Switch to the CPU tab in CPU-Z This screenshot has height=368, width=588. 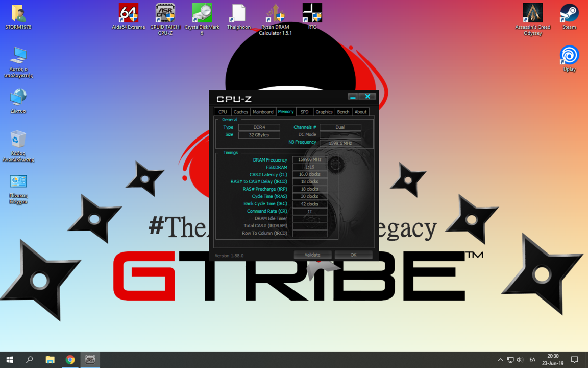223,112
